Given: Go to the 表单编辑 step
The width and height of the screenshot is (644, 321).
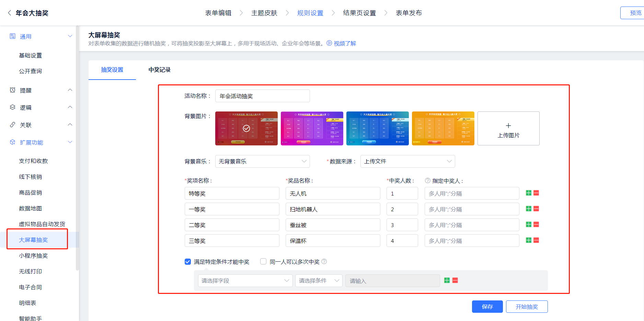Looking at the screenshot, I should (x=218, y=13).
